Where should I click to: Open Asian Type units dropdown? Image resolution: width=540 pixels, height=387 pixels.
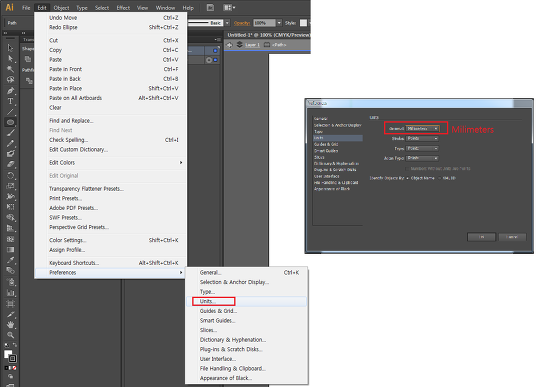(422, 158)
